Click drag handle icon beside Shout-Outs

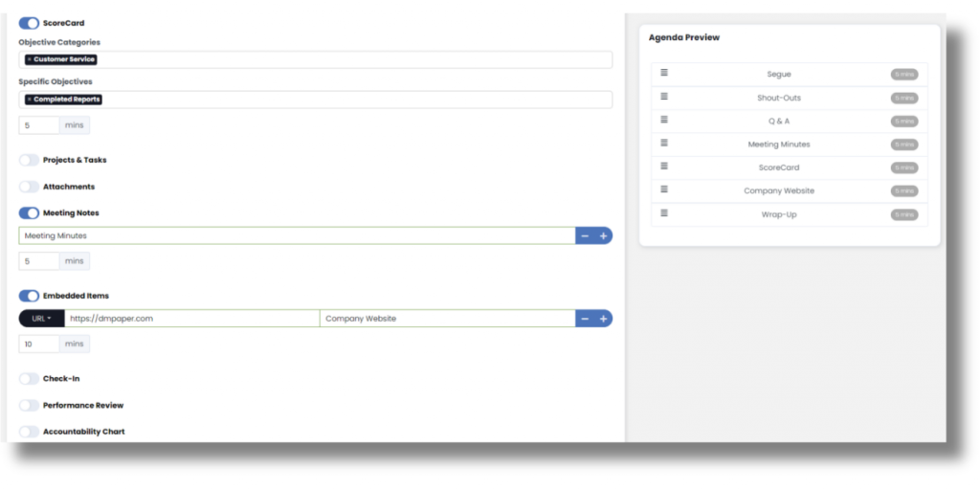click(664, 97)
